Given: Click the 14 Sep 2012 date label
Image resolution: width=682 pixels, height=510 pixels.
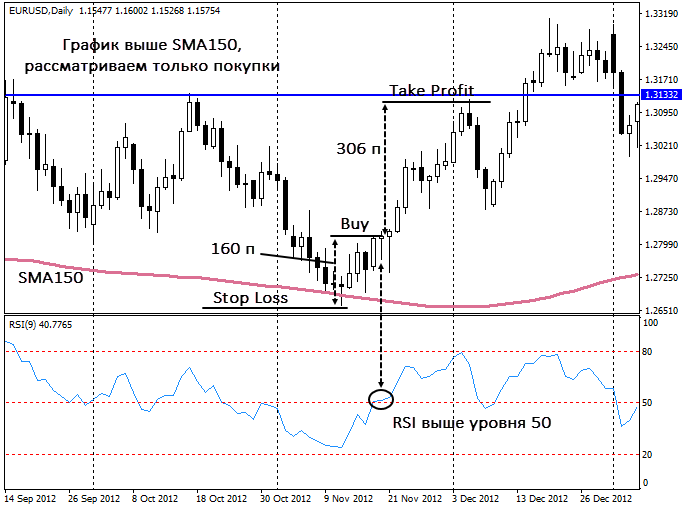Looking at the screenshot, I should (30, 499).
